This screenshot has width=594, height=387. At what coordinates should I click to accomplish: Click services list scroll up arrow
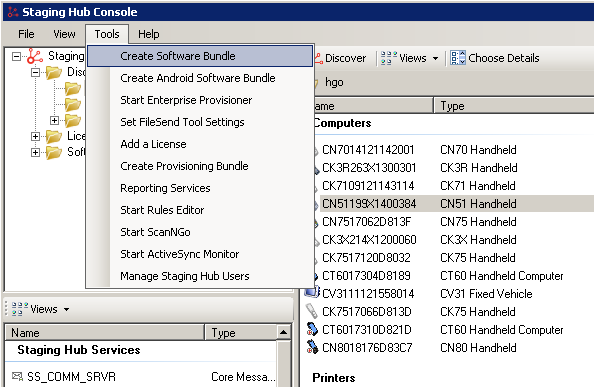pos(283,332)
